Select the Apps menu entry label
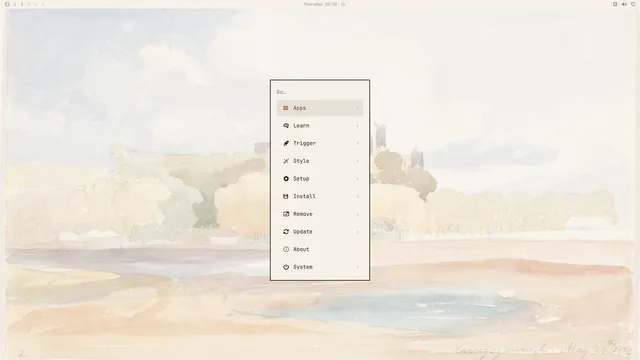 coord(300,108)
